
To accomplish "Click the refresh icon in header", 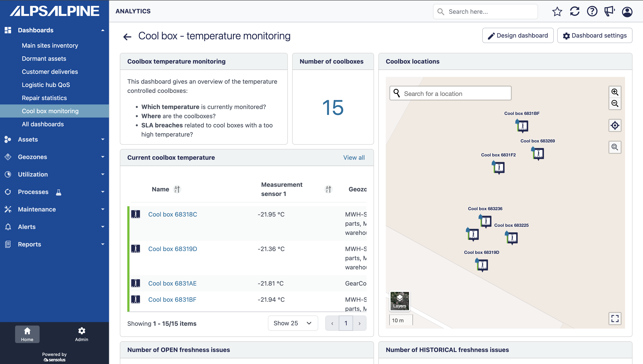I will 575,12.
